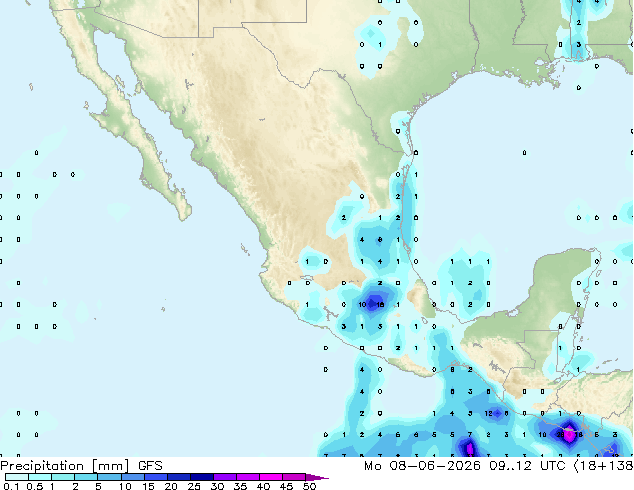This screenshot has width=634, height=490.
Task: Click the "12" value off the Chiapas coast
Action: pyautogui.click(x=488, y=413)
